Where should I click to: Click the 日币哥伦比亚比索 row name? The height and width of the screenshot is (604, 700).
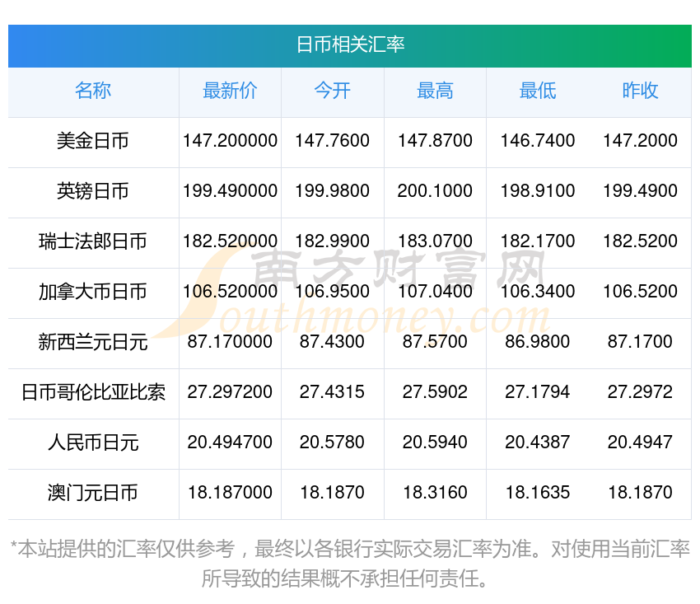pyautogui.click(x=93, y=392)
